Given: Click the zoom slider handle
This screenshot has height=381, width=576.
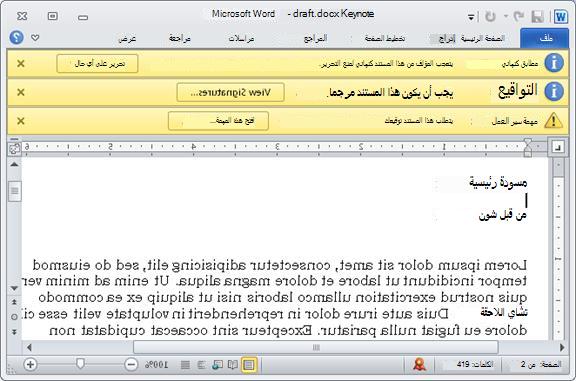Looking at the screenshot, I should coord(80,364).
